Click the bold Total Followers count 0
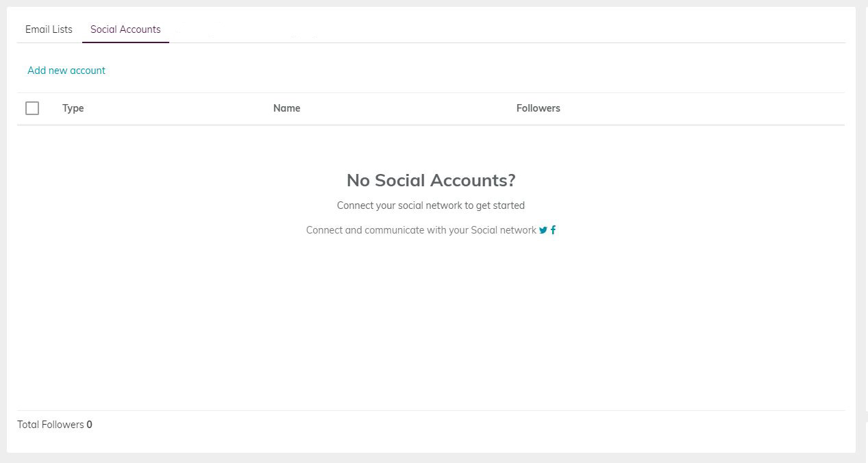Image resolution: width=868 pixels, height=463 pixels. (90, 425)
